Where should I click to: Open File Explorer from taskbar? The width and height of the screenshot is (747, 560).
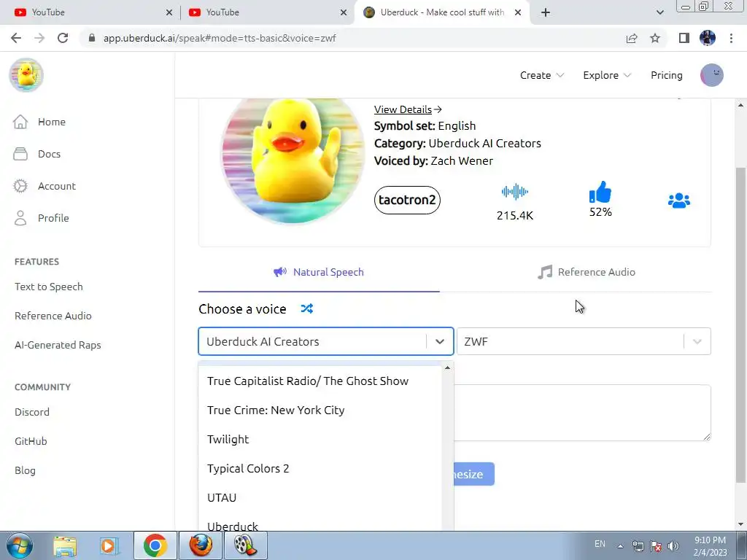pyautogui.click(x=65, y=545)
